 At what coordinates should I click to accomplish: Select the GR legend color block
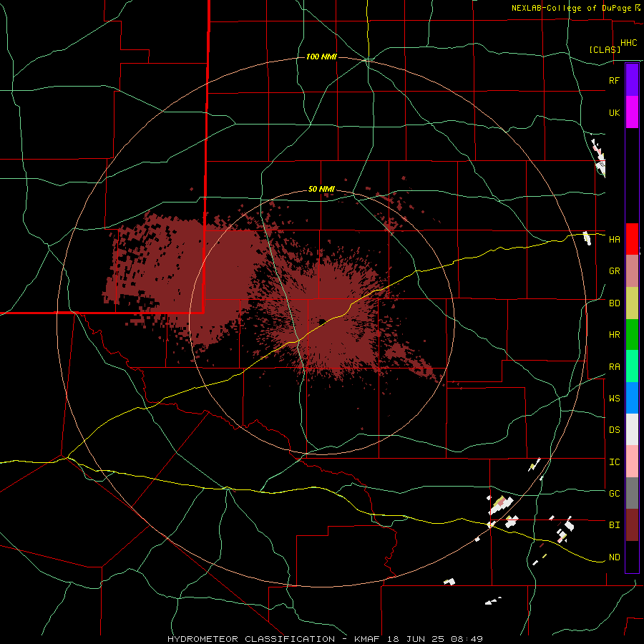tap(632, 270)
